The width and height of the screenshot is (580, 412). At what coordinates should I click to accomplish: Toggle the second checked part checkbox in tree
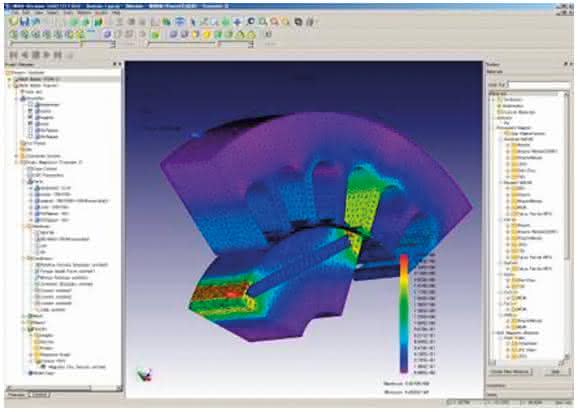tap(31, 117)
